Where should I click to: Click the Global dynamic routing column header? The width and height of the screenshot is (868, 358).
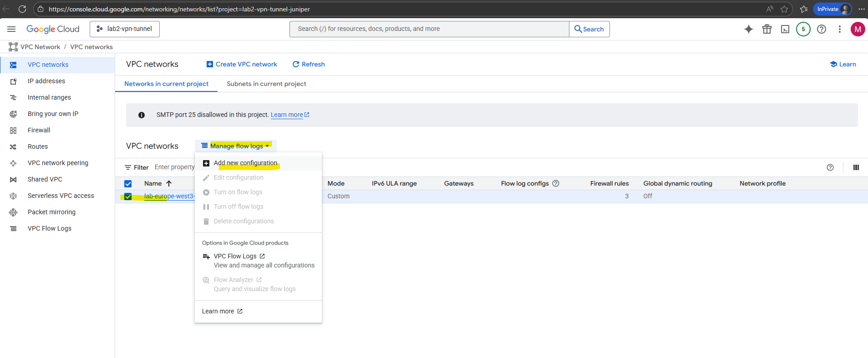click(x=678, y=183)
